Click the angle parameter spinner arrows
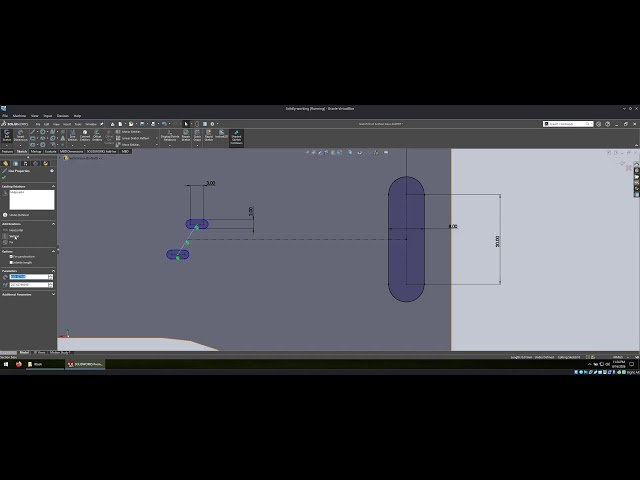 coord(51,285)
